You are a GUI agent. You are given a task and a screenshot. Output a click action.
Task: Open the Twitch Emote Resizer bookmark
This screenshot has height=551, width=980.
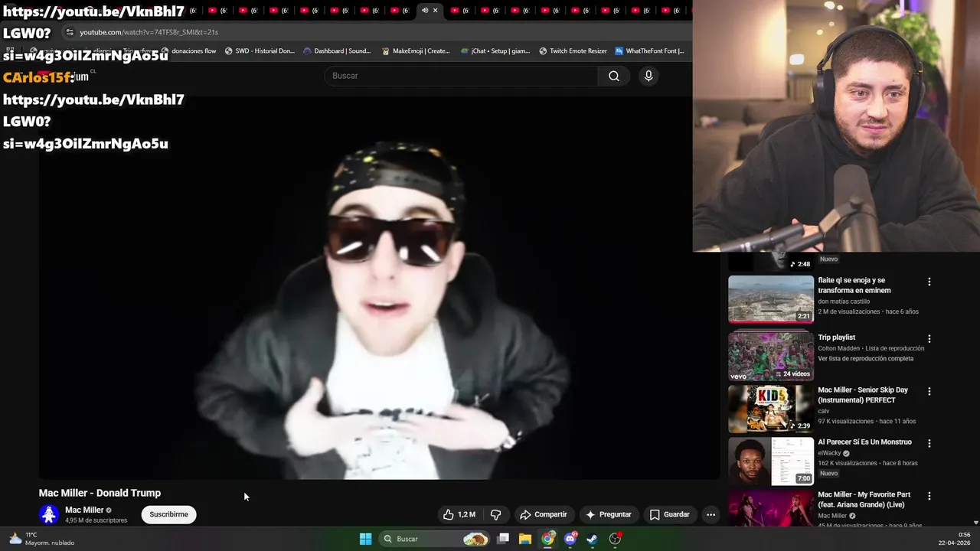click(573, 51)
